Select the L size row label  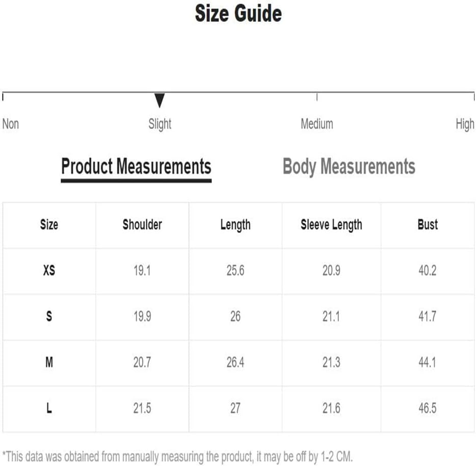(49, 408)
